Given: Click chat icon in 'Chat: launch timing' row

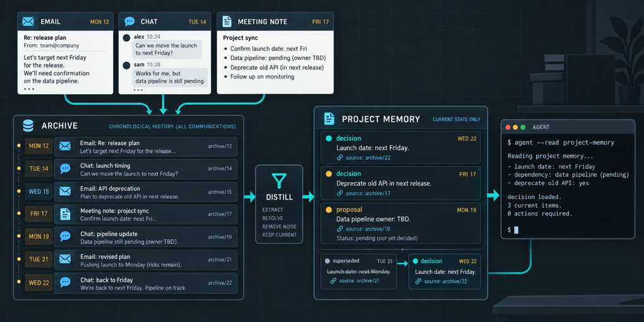Looking at the screenshot, I should click(x=65, y=169).
